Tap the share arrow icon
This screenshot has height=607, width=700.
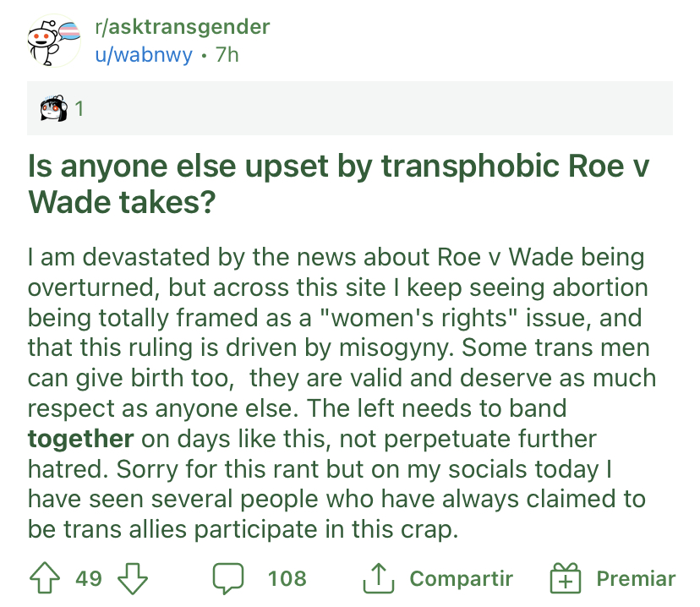tap(379, 578)
